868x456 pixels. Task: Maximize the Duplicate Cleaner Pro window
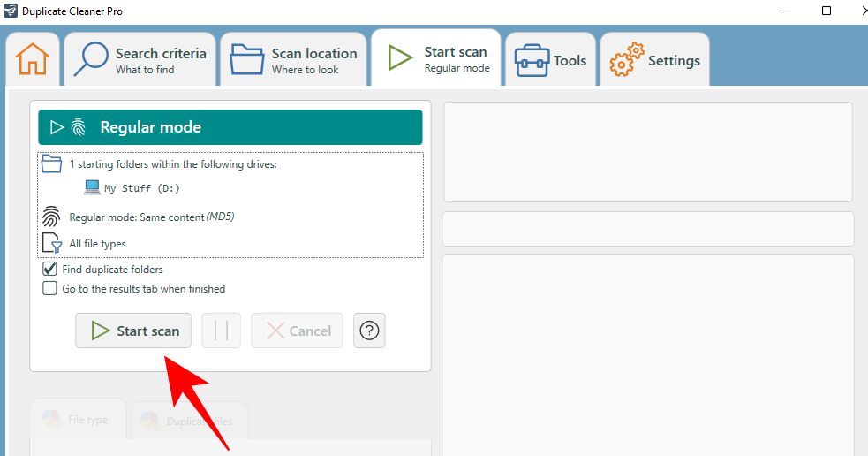point(826,11)
